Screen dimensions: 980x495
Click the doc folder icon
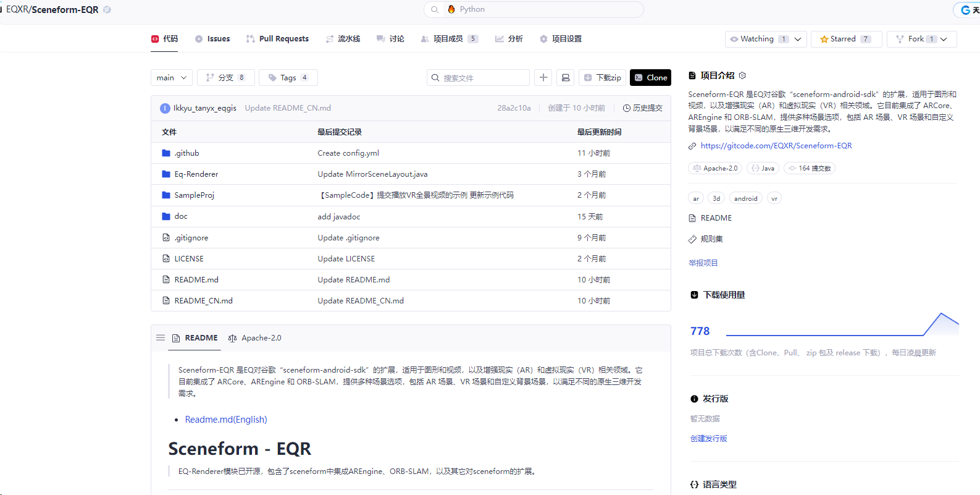[165, 216]
